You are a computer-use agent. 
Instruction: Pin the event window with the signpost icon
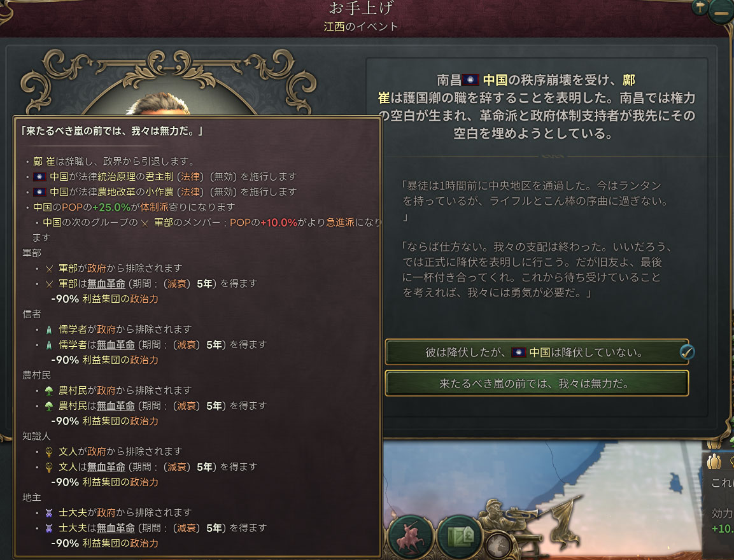coord(700,7)
